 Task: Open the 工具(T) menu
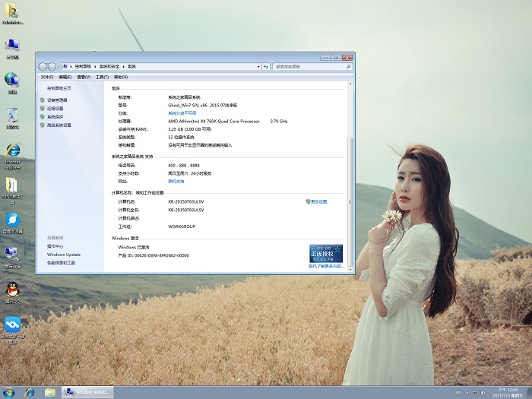(x=102, y=77)
